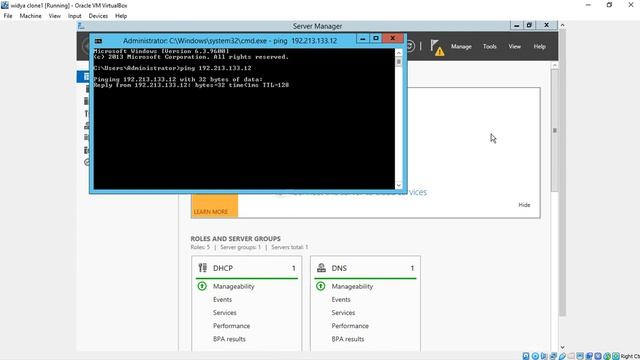Click the Server Manager title bar icon

click(x=81, y=26)
